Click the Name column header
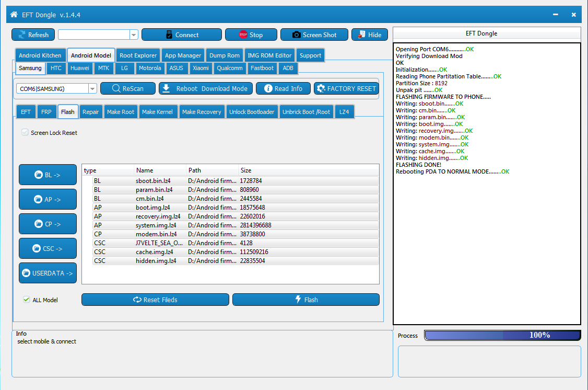This screenshot has height=390, width=588. coord(160,170)
